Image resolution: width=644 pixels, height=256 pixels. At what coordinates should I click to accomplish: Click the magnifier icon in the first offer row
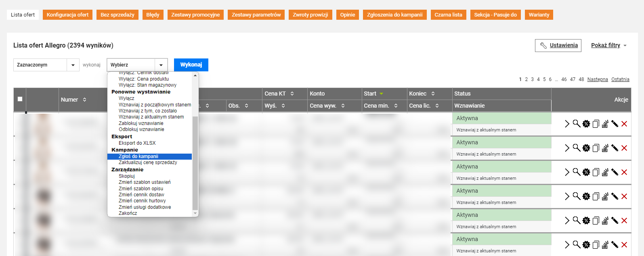tap(577, 123)
